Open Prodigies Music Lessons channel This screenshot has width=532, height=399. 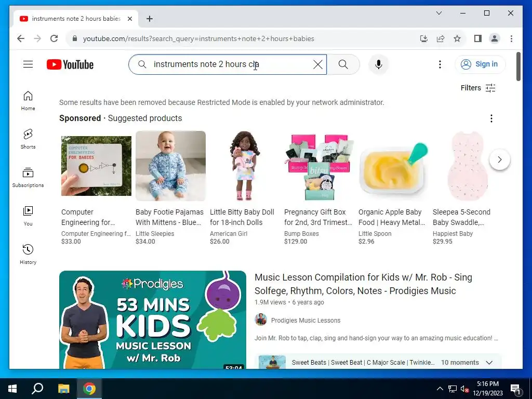305,320
